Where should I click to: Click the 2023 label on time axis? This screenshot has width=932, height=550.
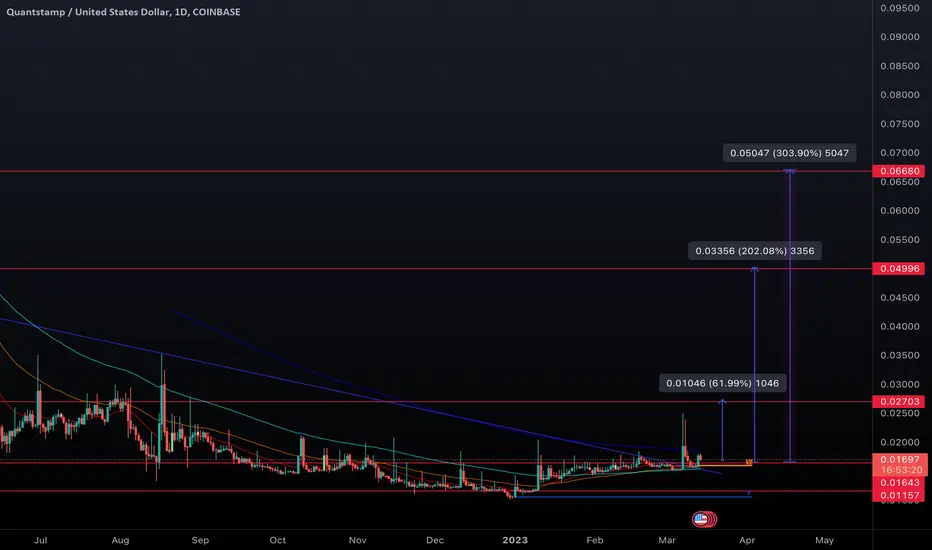[515, 540]
